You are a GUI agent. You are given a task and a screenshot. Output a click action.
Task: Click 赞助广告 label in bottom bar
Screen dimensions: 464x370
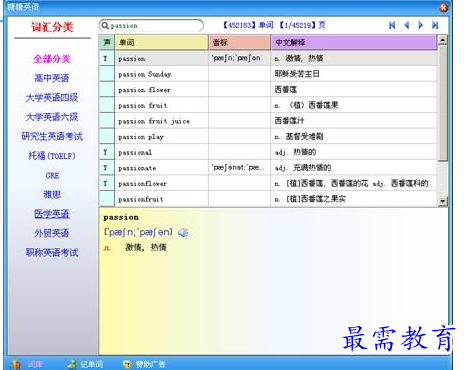point(150,365)
